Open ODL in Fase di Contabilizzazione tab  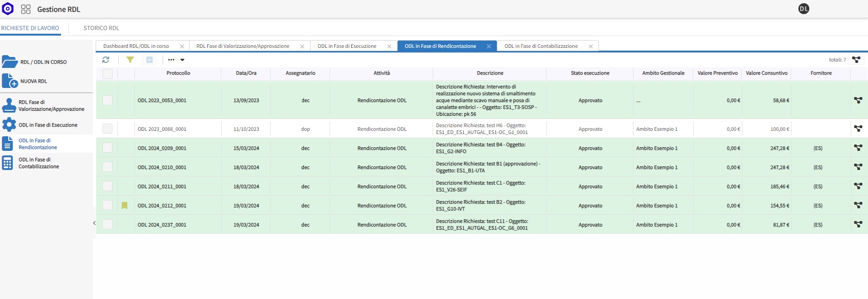pyautogui.click(x=541, y=46)
